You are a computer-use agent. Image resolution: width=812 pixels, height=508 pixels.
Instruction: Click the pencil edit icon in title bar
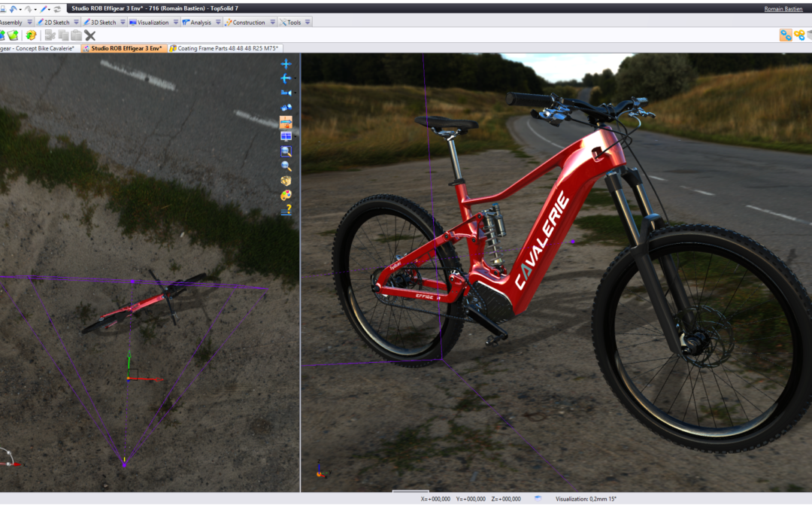[44, 8]
